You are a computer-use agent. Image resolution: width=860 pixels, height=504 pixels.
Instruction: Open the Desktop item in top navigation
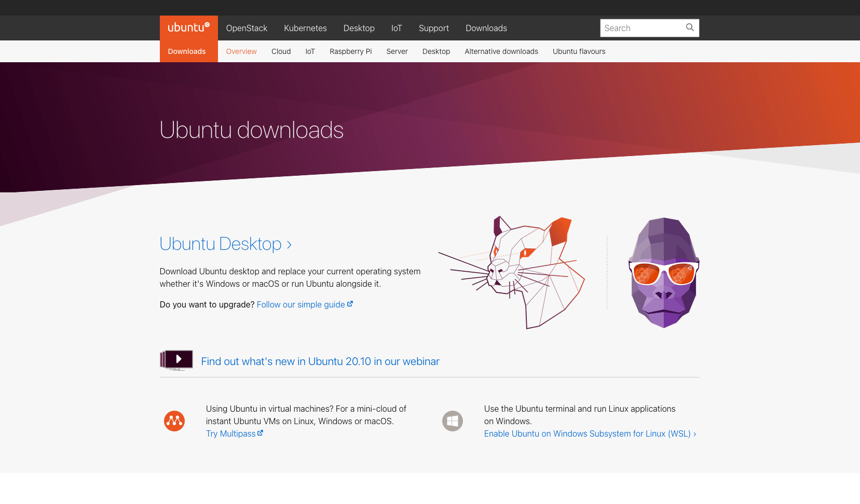click(x=359, y=28)
